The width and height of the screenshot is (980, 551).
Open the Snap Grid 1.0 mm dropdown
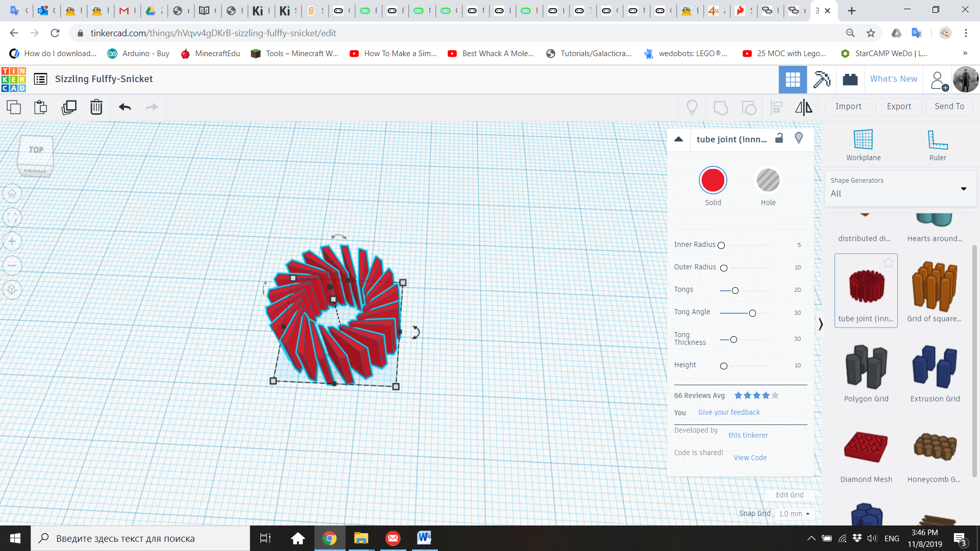794,514
